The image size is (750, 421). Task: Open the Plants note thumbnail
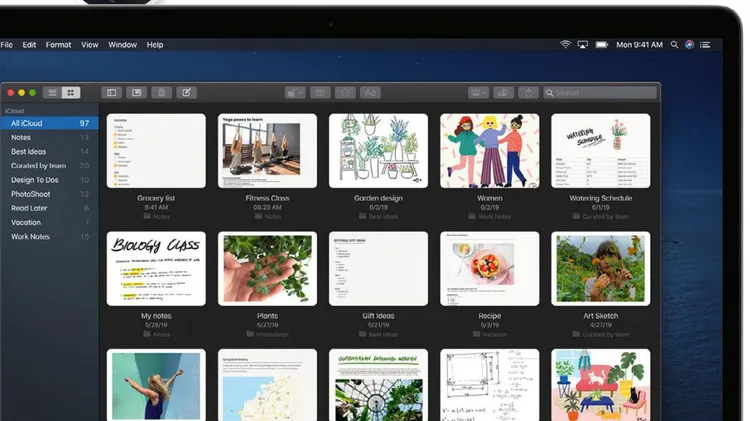click(x=267, y=269)
